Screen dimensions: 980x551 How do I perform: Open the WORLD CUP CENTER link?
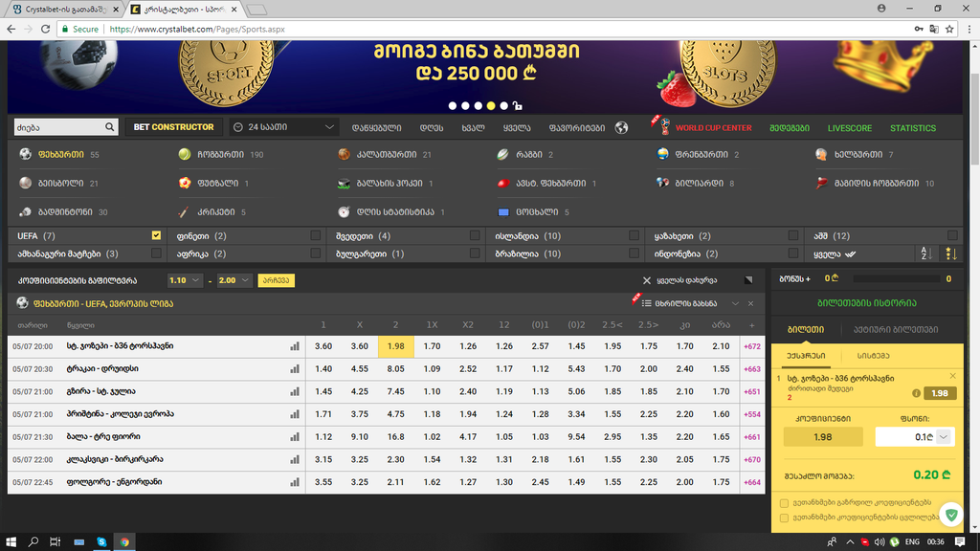713,128
